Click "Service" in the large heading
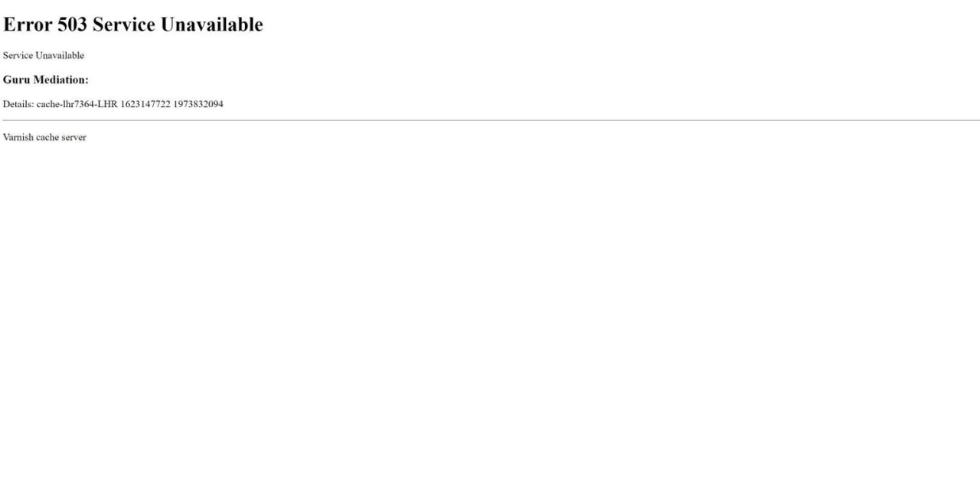The height and width of the screenshot is (499, 980). click(123, 24)
